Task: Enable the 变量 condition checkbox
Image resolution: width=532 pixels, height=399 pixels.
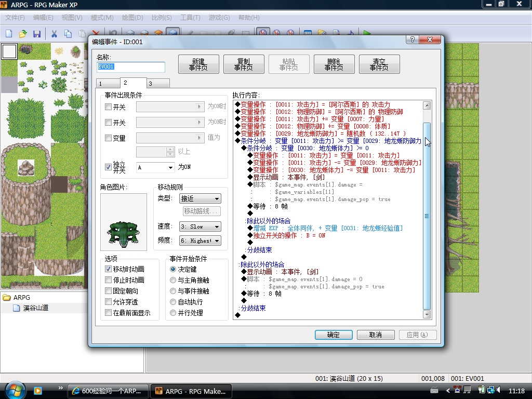Action: pos(108,138)
